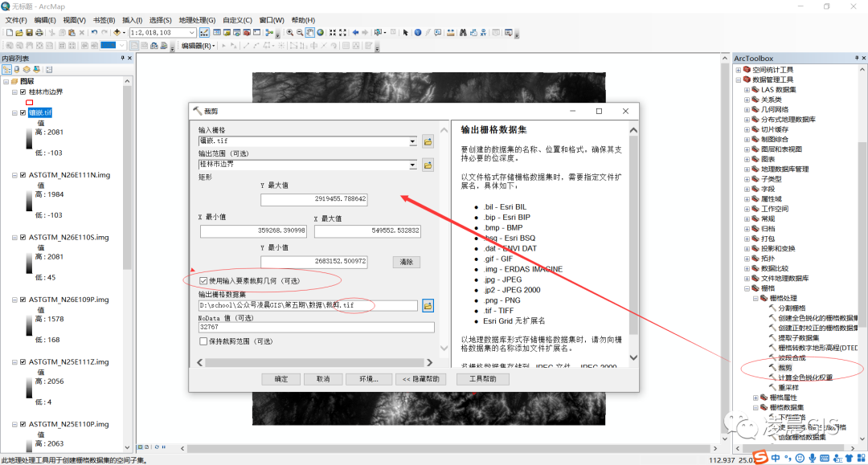This screenshot has height=465, width=868.
Task: Uncheck ASTGTM_N26E109P.img layer checkbox
Action: pos(23,300)
